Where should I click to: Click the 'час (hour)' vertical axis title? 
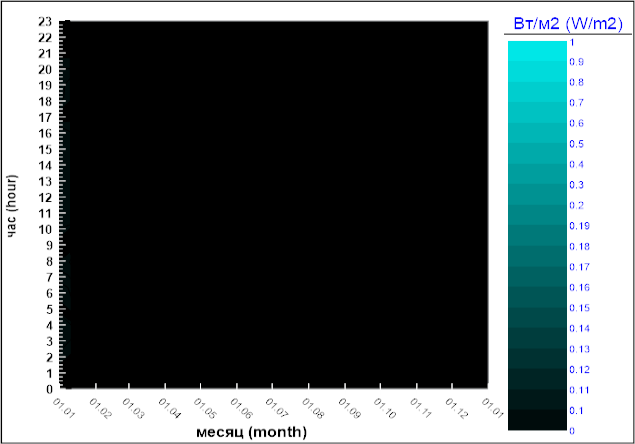click(14, 204)
